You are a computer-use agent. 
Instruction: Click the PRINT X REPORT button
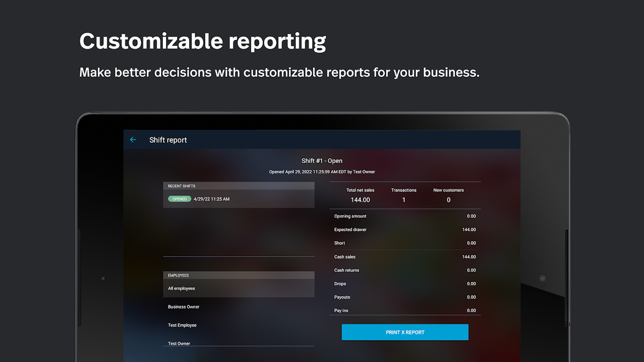coord(405,332)
